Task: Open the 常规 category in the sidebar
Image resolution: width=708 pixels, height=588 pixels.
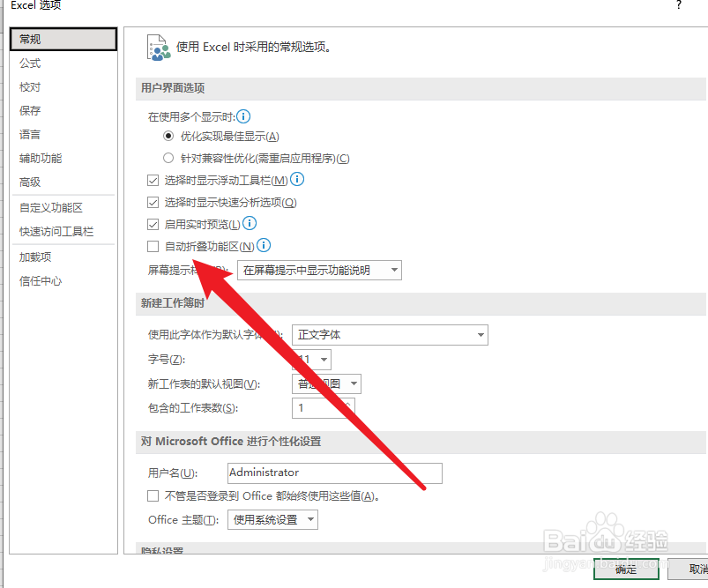Action: tap(63, 40)
